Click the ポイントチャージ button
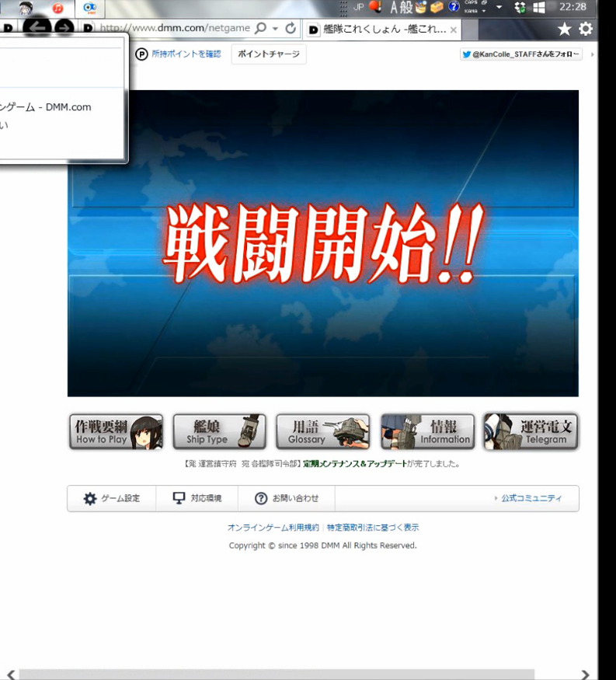Viewport: 616px width, 680px height. coord(269,54)
